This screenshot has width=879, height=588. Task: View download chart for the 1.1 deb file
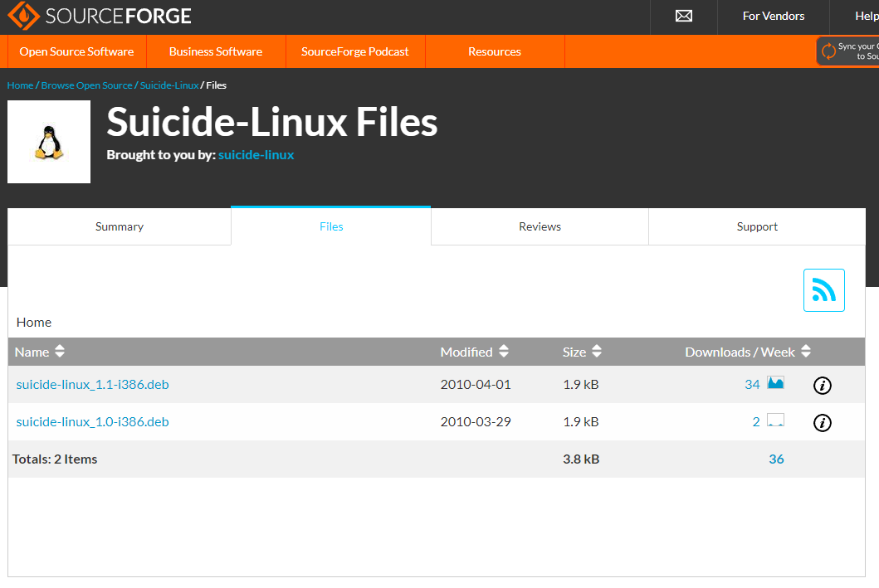coord(775,383)
